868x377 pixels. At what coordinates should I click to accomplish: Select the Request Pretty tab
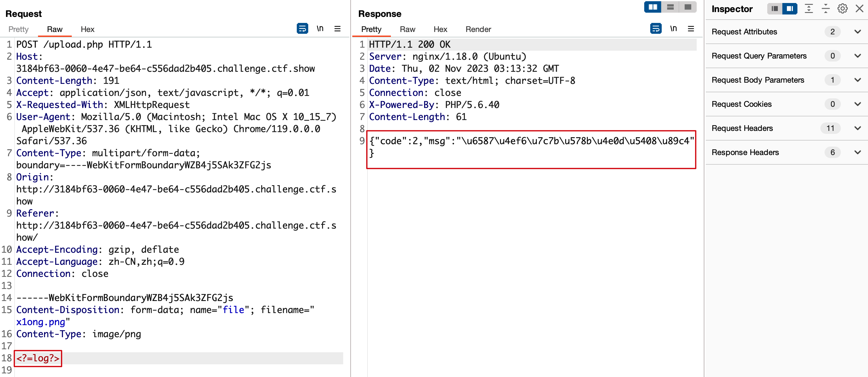[x=18, y=29]
